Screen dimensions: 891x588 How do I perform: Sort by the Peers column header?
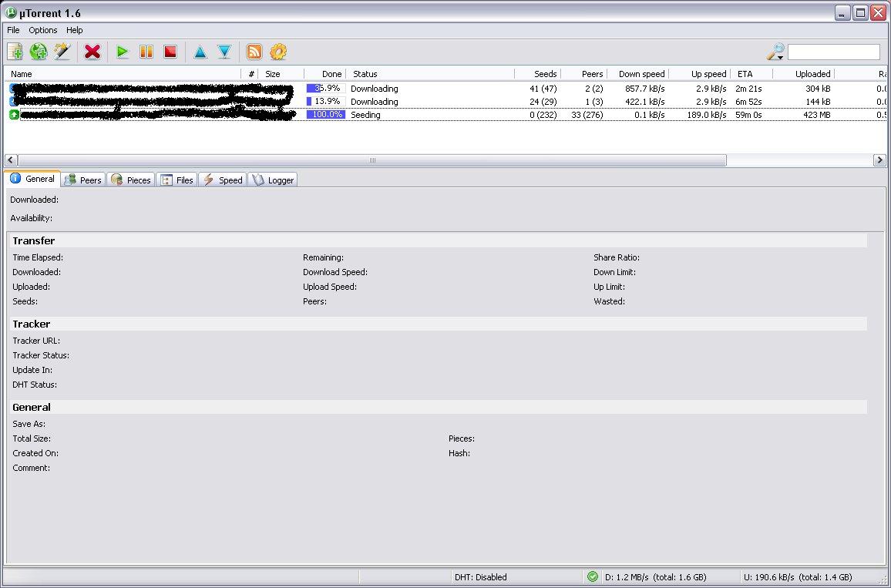[x=584, y=74]
